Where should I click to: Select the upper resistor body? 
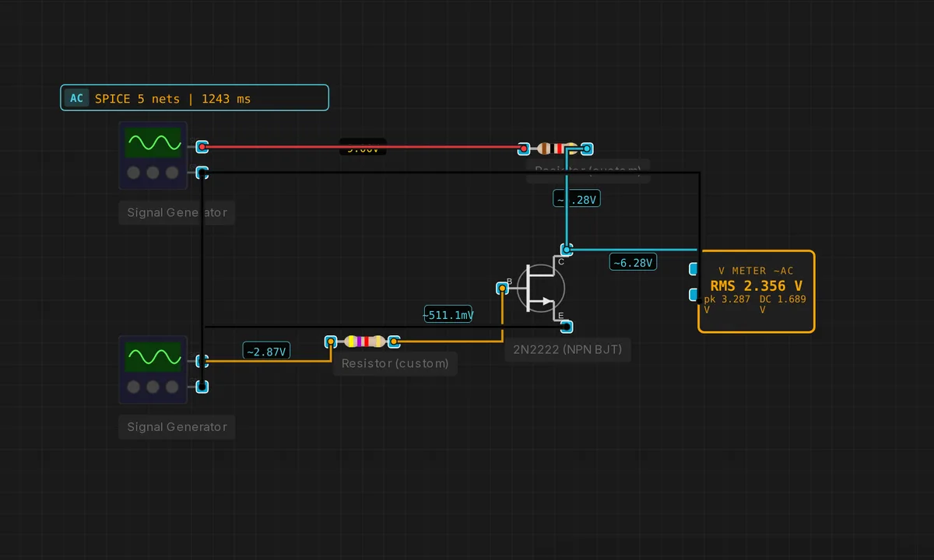(x=556, y=149)
